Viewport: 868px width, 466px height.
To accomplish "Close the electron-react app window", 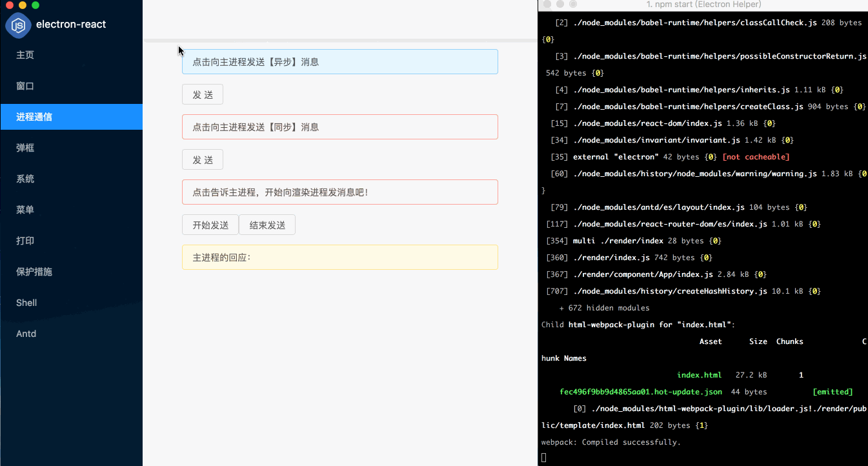I will [x=9, y=5].
